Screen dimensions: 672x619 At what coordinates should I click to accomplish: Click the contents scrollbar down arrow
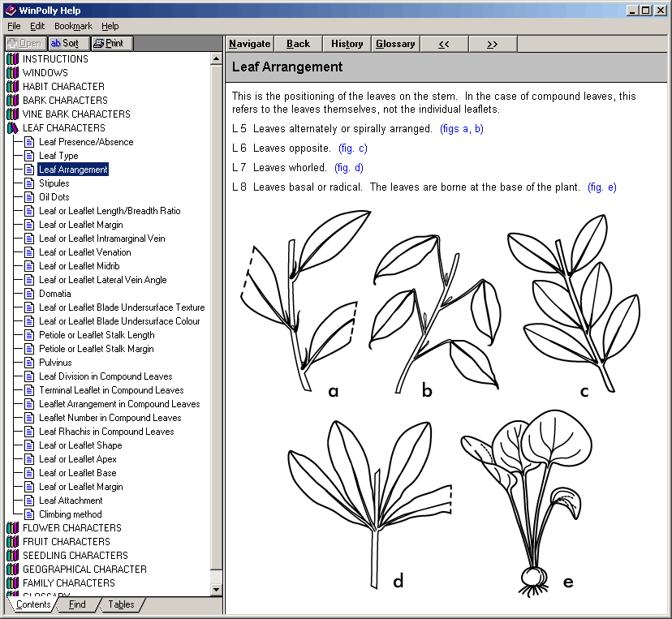pyautogui.click(x=216, y=589)
